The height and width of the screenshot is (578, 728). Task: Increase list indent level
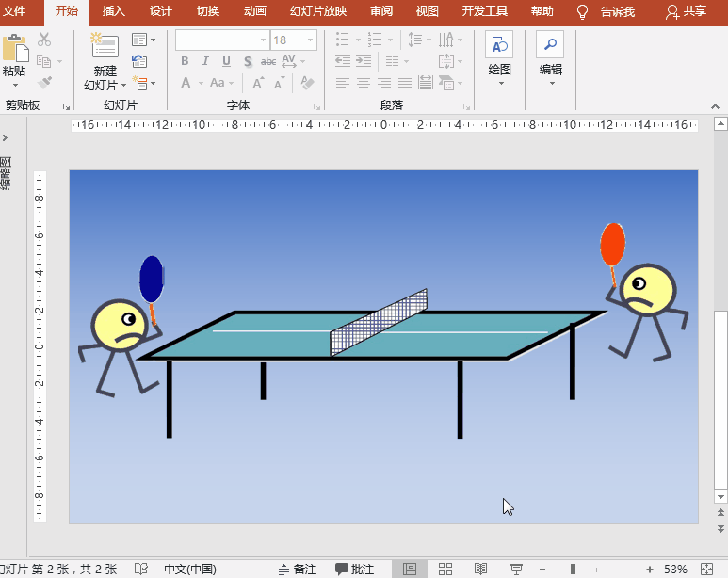coord(364,61)
